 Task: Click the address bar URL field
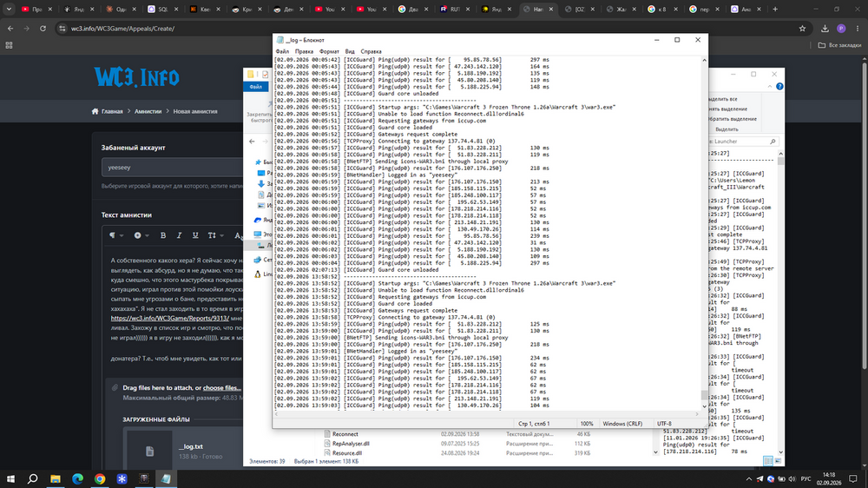[431, 29]
